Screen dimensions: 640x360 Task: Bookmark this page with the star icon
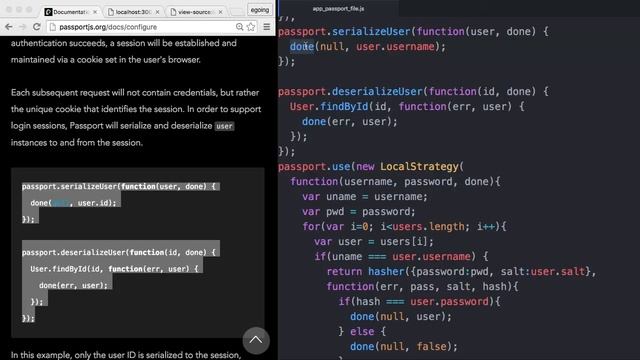(x=251, y=27)
